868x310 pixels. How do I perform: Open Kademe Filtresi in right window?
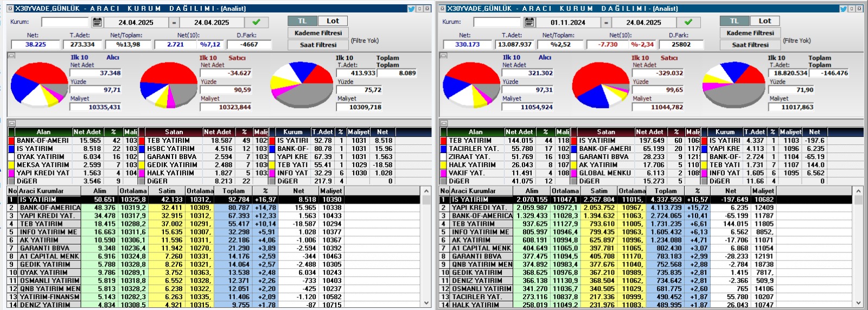pos(750,33)
